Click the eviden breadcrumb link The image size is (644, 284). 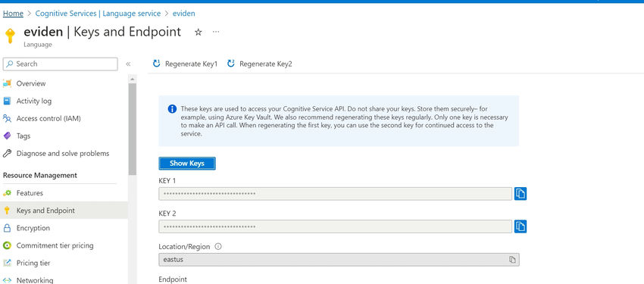pos(183,14)
